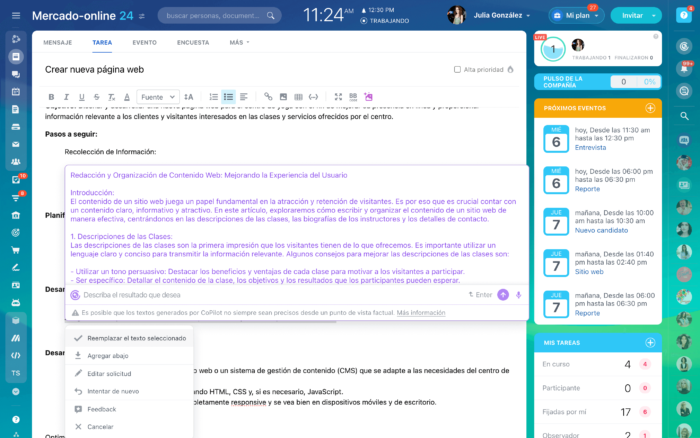Switch to the MENSAJE tab
Screen dimensions: 700x438
58,42
